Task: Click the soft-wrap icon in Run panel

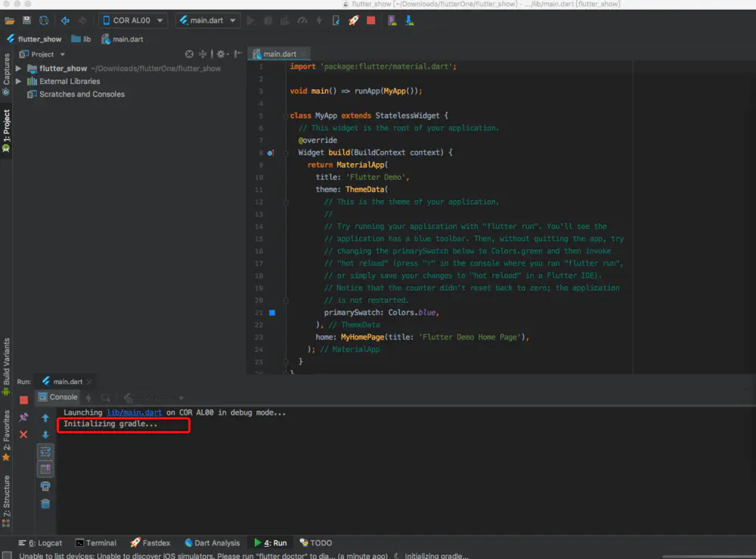Action: [x=45, y=452]
